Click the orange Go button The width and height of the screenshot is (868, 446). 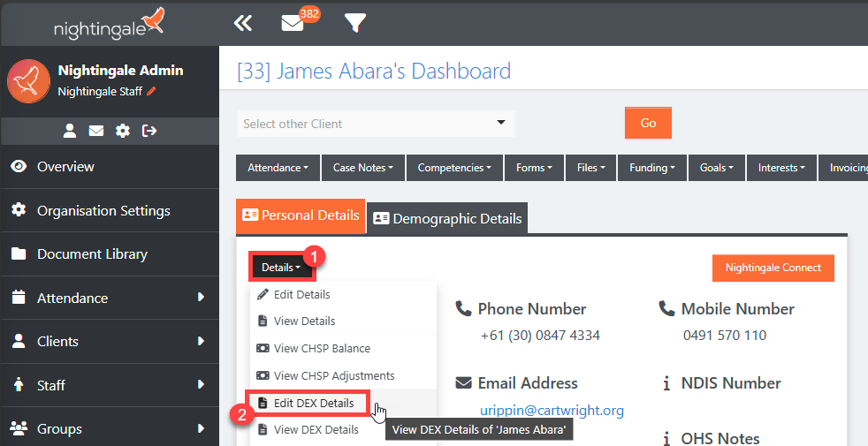pyautogui.click(x=648, y=123)
